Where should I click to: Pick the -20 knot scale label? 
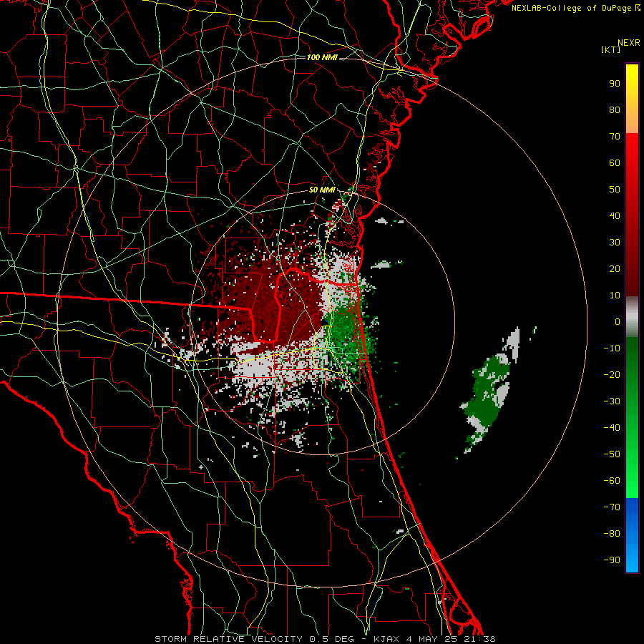click(612, 374)
